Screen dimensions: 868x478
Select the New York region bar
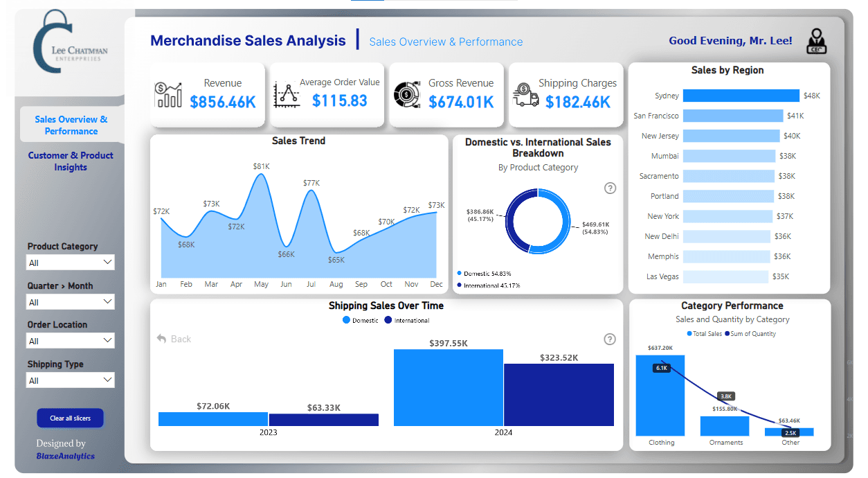727,216
